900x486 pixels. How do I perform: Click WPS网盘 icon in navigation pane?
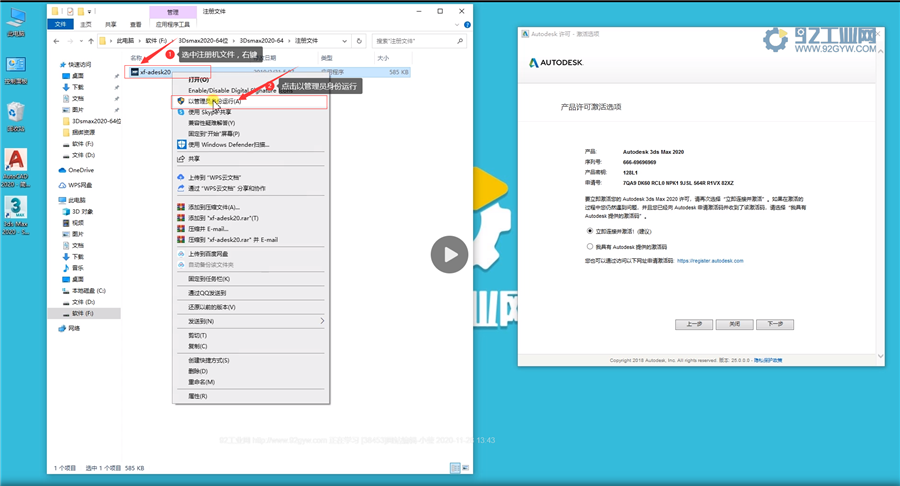pyautogui.click(x=63, y=185)
